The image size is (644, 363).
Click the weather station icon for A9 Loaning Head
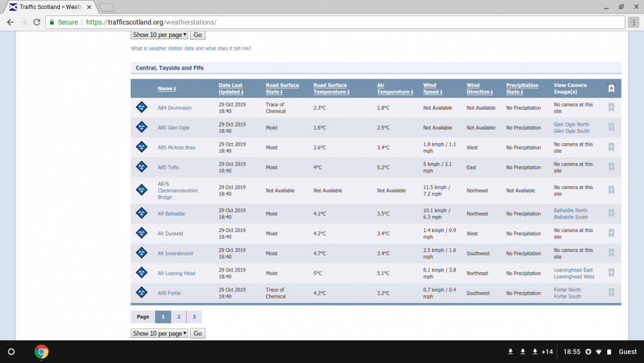[142, 273]
